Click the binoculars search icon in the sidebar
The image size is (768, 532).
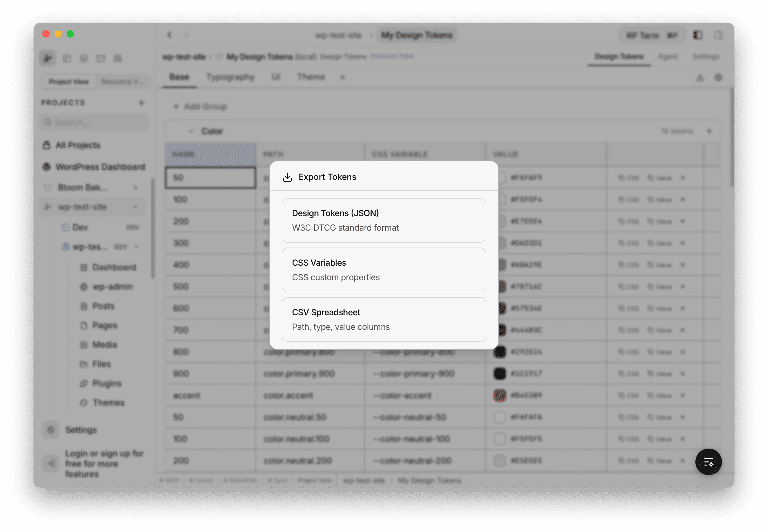click(118, 58)
